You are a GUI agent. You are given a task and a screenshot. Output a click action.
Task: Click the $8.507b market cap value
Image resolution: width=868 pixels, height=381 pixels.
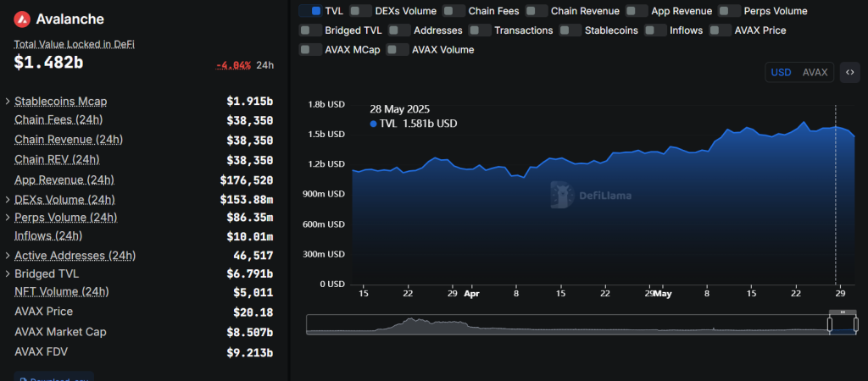point(250,333)
